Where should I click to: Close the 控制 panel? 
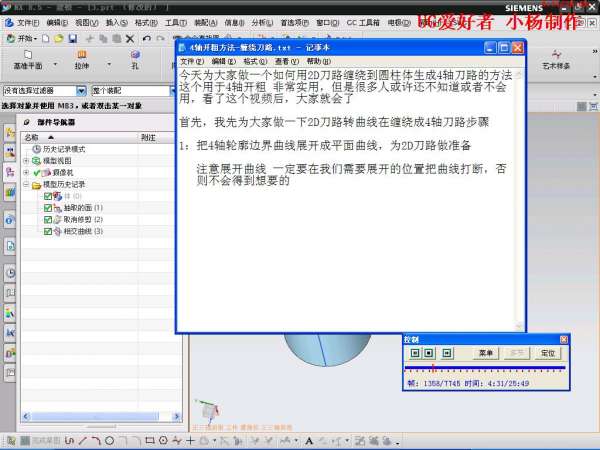tap(564, 339)
